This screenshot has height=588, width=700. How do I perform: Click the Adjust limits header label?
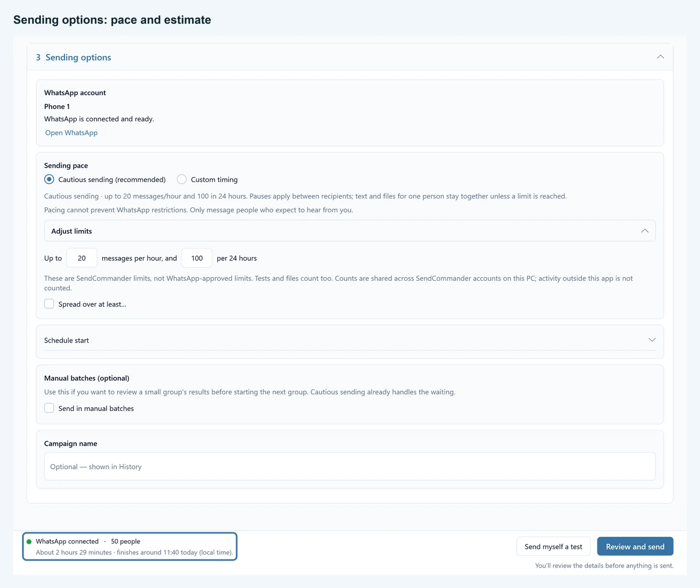(x=72, y=231)
